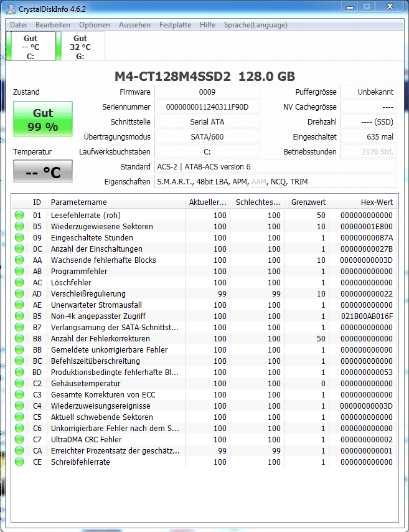
Task: Click status icon for Unerwarteter Stromausfall
Action: [19, 305]
